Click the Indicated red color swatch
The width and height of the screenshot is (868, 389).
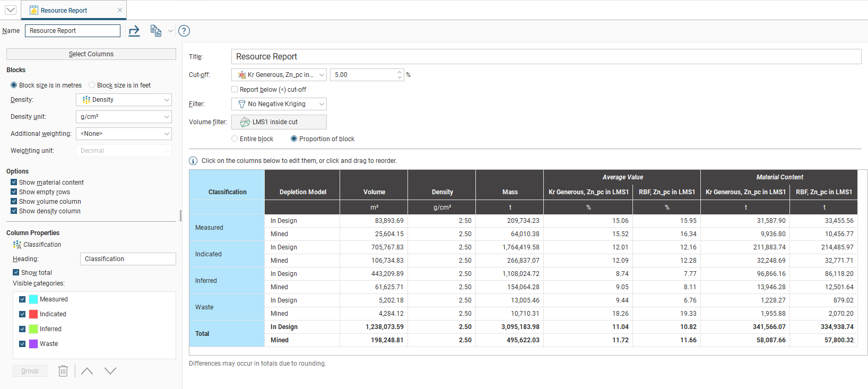[x=33, y=314]
